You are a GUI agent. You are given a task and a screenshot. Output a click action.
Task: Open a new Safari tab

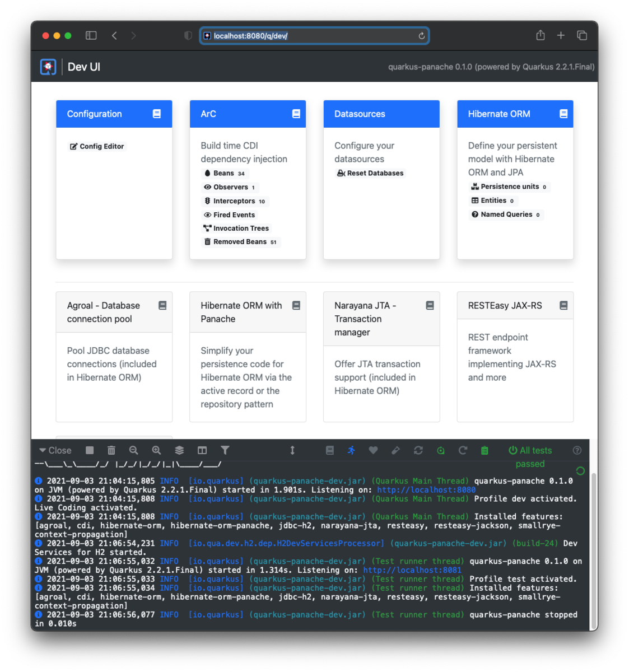[561, 35]
